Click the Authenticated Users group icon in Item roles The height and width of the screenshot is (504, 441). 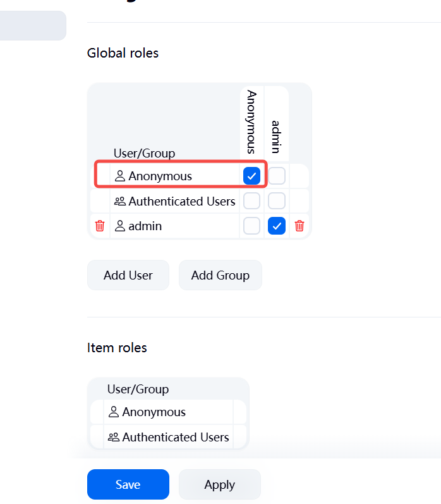tap(113, 437)
